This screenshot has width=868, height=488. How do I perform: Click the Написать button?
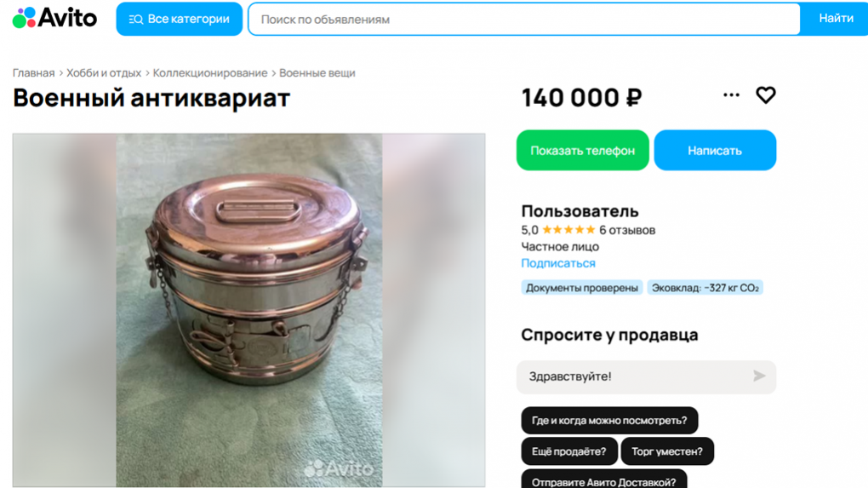715,150
